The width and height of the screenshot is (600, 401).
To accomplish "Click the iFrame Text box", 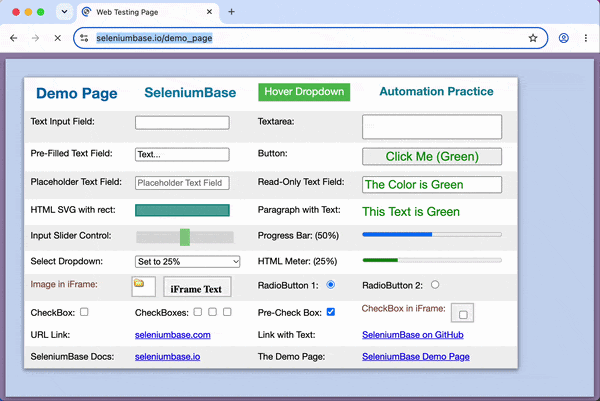I will (197, 287).
